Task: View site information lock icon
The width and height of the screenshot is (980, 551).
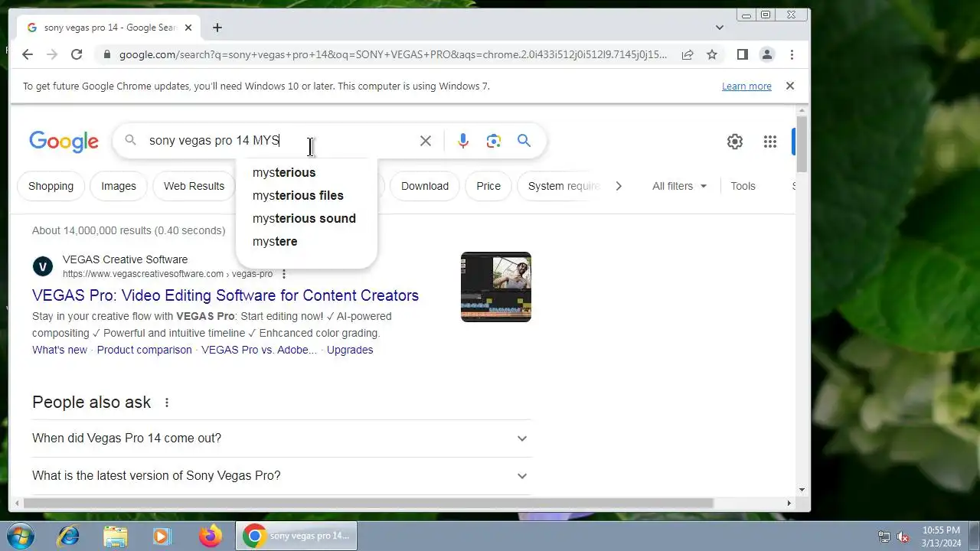Action: coord(106,54)
